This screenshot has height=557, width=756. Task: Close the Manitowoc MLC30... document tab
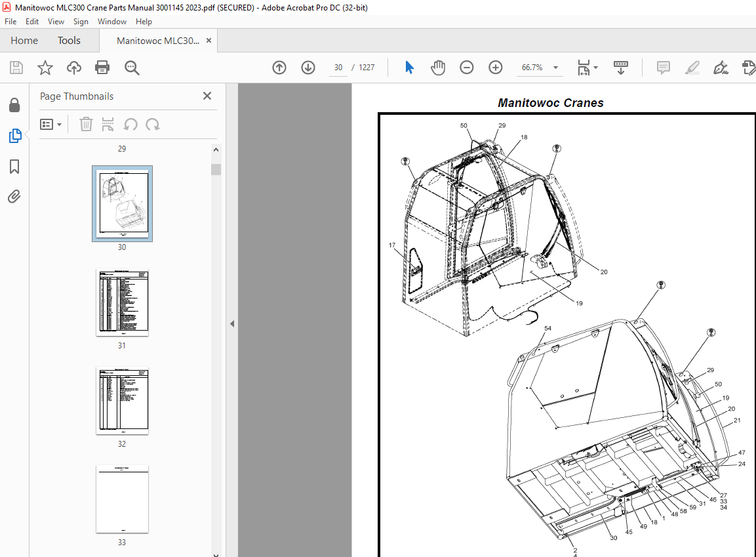tap(209, 41)
